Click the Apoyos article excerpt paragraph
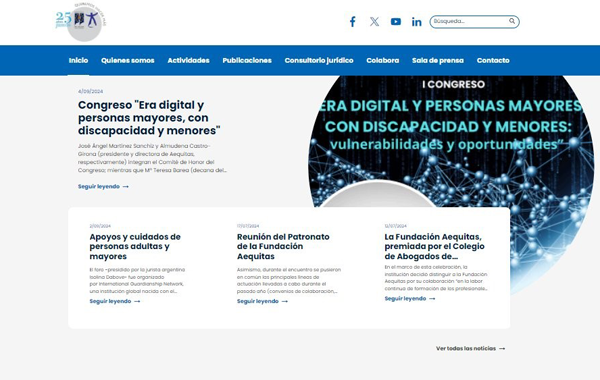The image size is (600, 380). tap(137, 281)
